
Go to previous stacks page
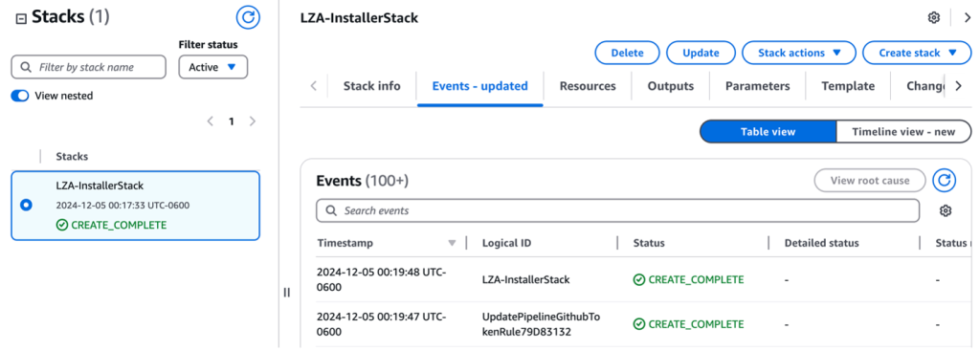tap(211, 121)
